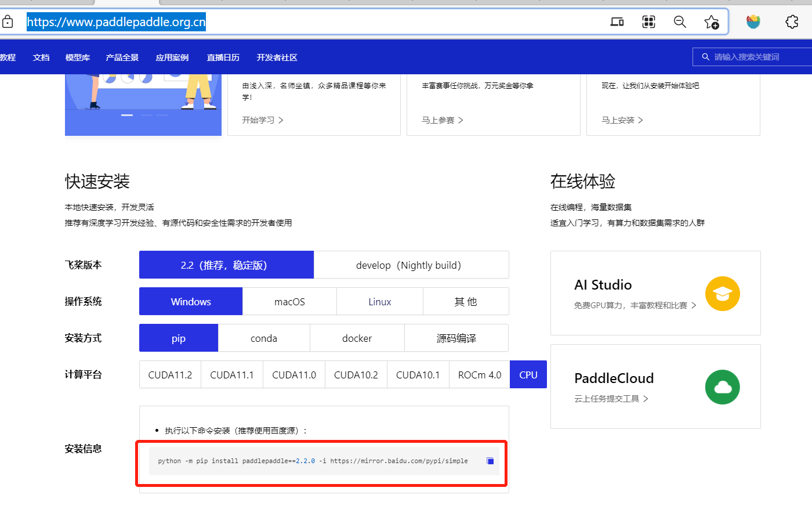
Task: Open the 应用案例 nav menu
Action: 172,57
